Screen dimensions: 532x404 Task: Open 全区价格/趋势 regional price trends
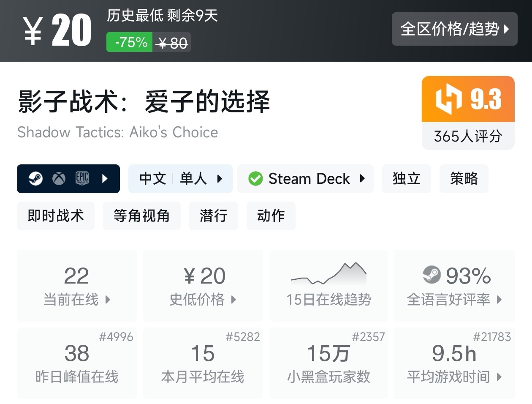pos(454,29)
